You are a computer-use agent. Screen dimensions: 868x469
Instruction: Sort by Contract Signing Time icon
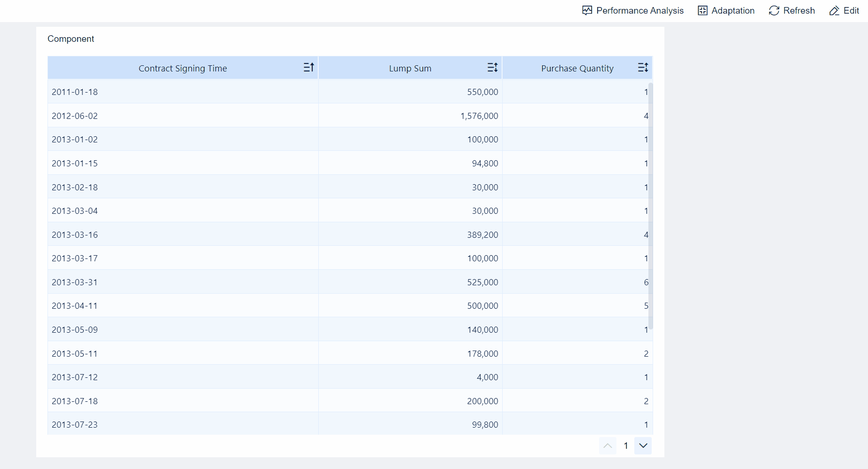click(x=309, y=68)
